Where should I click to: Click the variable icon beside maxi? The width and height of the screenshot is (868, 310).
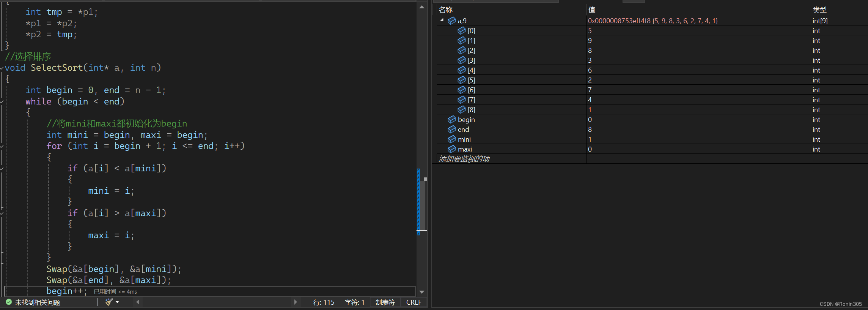(x=452, y=149)
